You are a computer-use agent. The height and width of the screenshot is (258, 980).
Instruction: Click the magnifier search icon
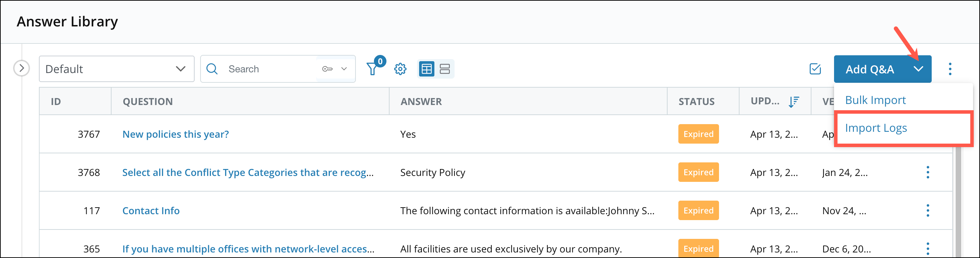[212, 69]
